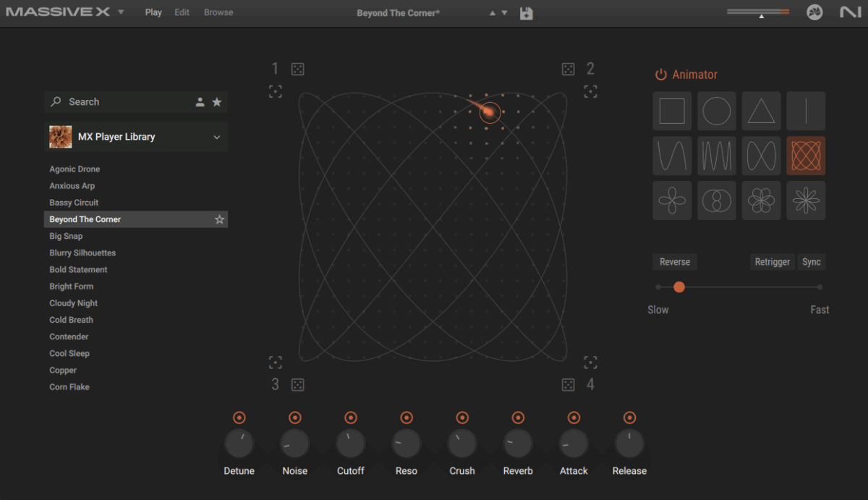Screen dimensions: 868x500
Task: Select the triangle animator shape
Action: pos(762,111)
